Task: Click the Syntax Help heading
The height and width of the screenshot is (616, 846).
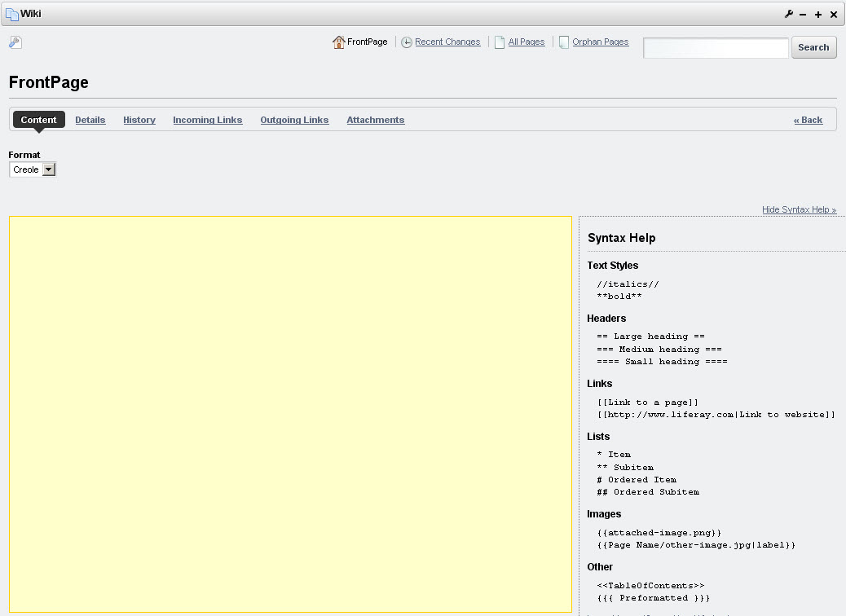Action: coord(622,238)
